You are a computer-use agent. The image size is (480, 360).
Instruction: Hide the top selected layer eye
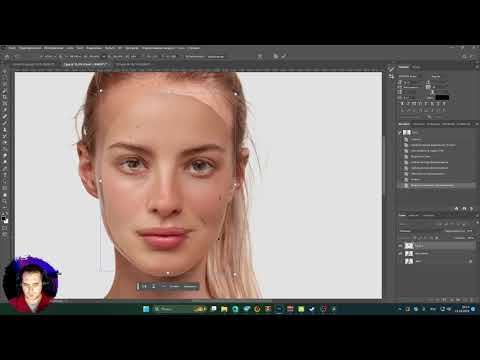tap(400, 246)
